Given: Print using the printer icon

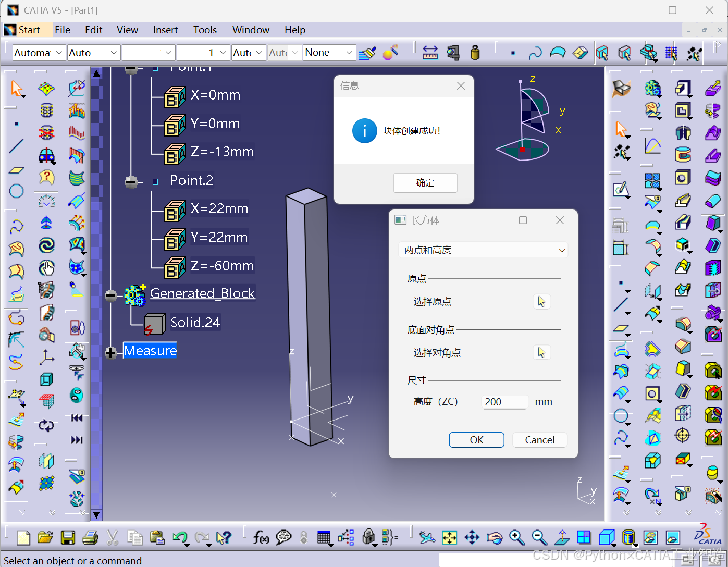Looking at the screenshot, I should [x=91, y=537].
